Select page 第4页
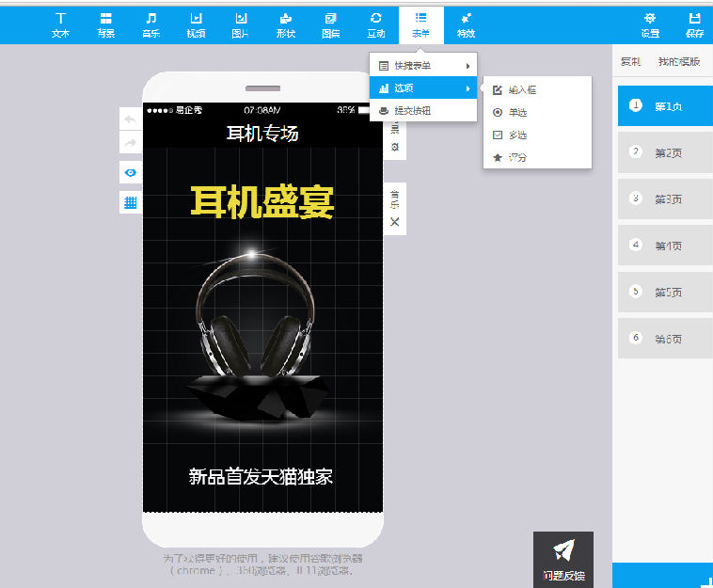Image resolution: width=713 pixels, height=588 pixels. (x=665, y=246)
